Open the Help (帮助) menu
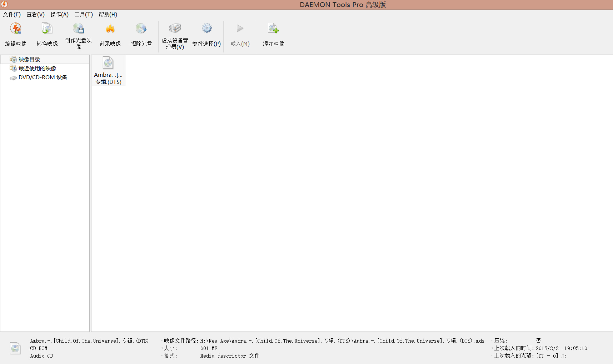 tap(108, 14)
